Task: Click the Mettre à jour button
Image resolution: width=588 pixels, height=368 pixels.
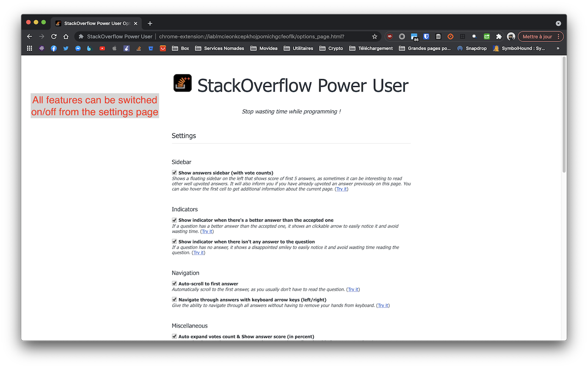Action: pyautogui.click(x=537, y=36)
